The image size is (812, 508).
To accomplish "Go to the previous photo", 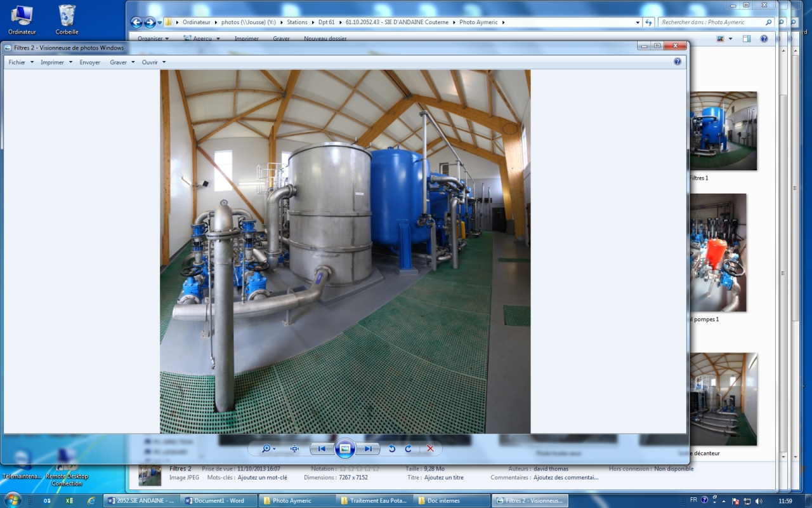I will (x=322, y=449).
